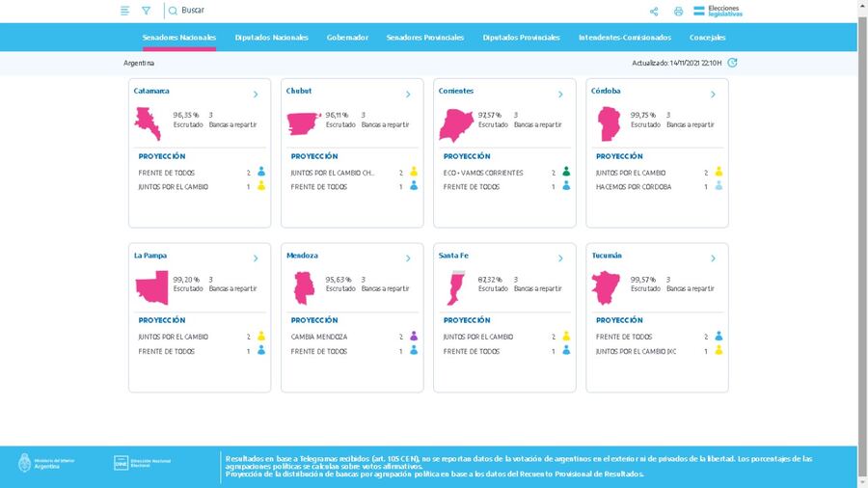The image size is (868, 488).
Task: Select the Tucumán map shape
Action: [607, 287]
